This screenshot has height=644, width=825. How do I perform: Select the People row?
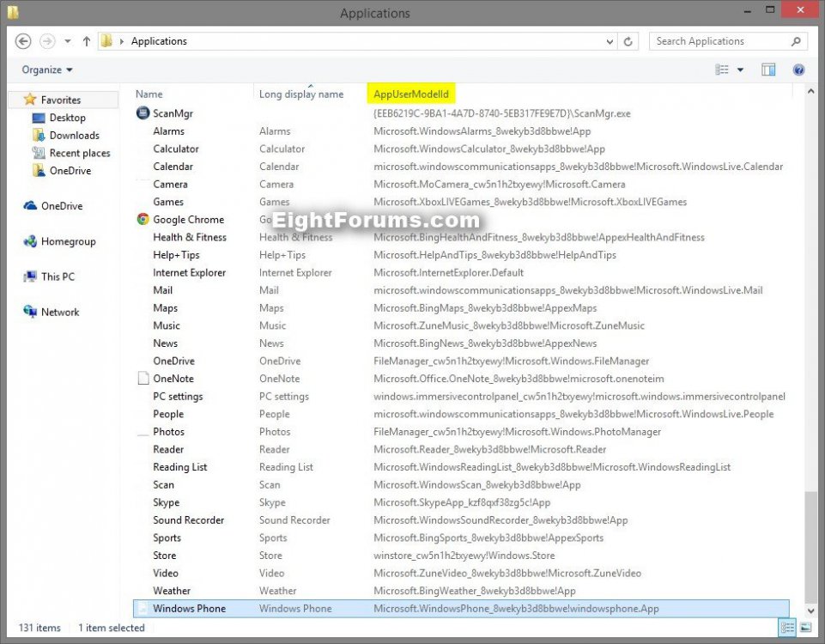click(x=461, y=414)
